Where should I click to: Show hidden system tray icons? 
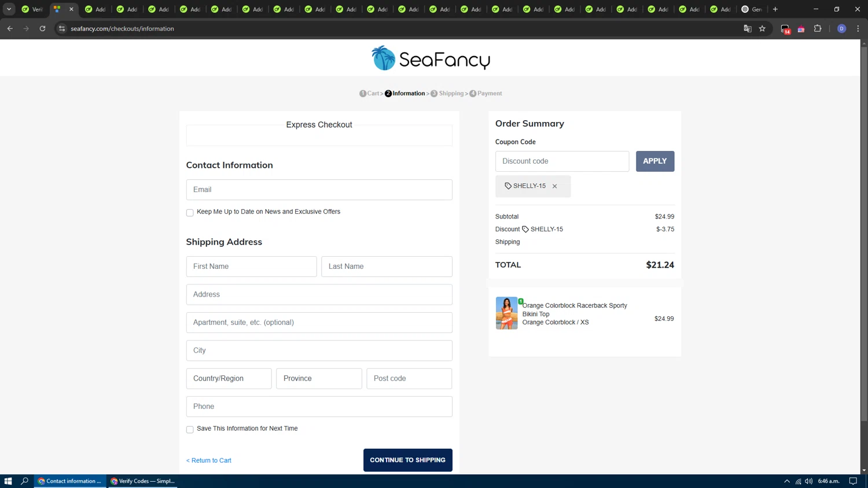(x=786, y=481)
